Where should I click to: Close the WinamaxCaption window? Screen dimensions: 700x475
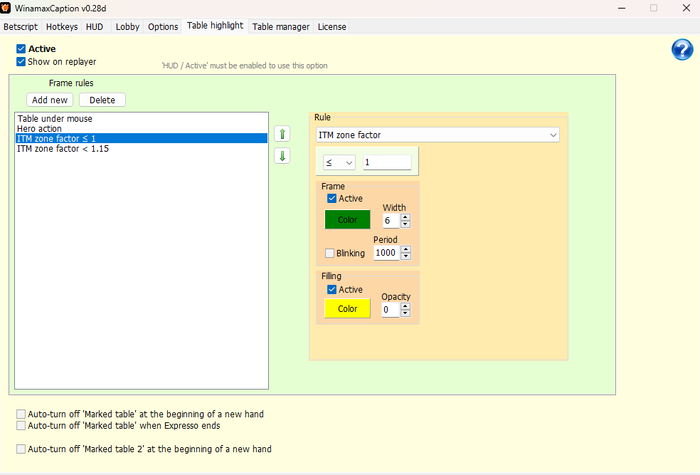click(686, 8)
